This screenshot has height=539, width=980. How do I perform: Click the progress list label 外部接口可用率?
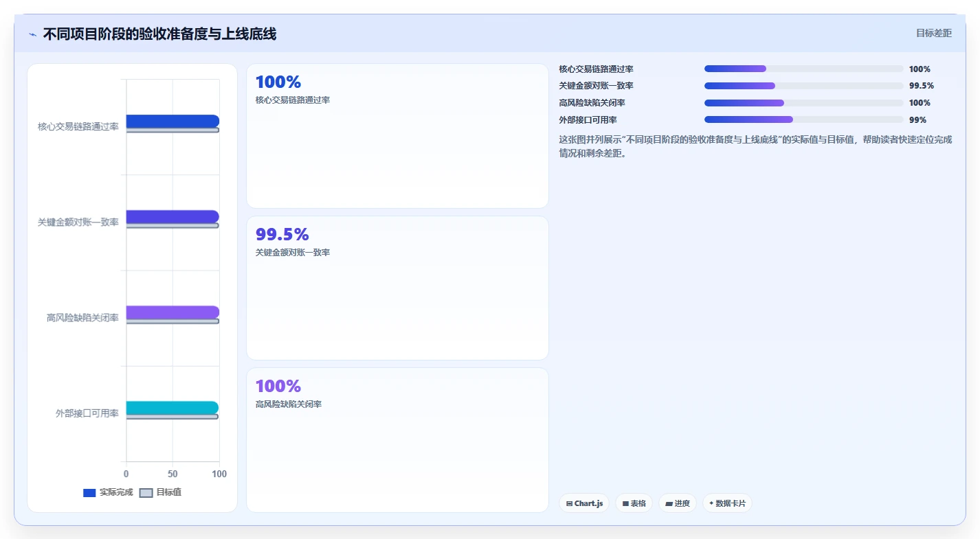[x=588, y=120]
